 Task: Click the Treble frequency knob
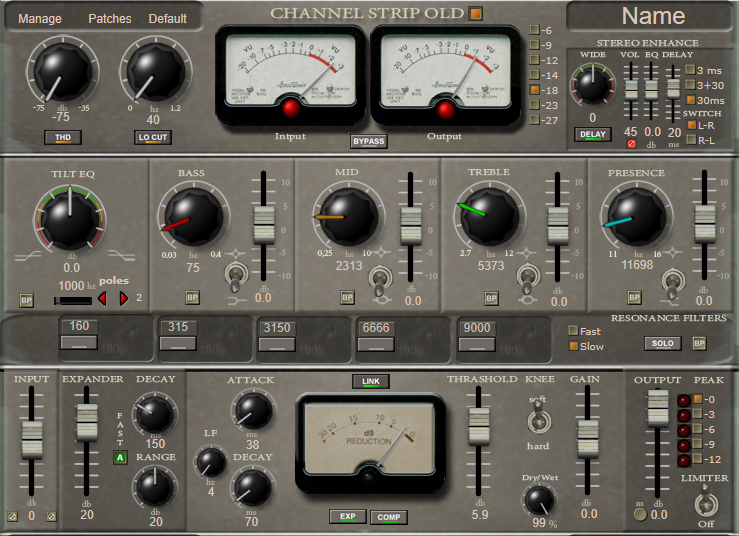tap(490, 217)
